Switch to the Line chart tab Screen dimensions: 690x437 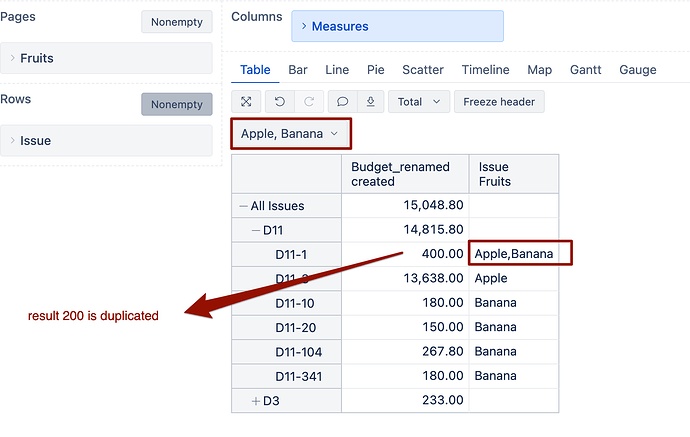pyautogui.click(x=337, y=70)
